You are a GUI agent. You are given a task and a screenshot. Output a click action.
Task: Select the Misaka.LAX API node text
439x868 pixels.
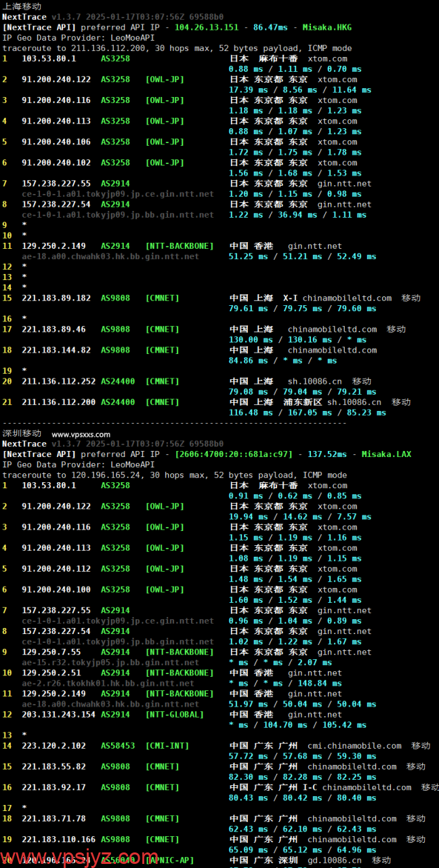(x=386, y=454)
